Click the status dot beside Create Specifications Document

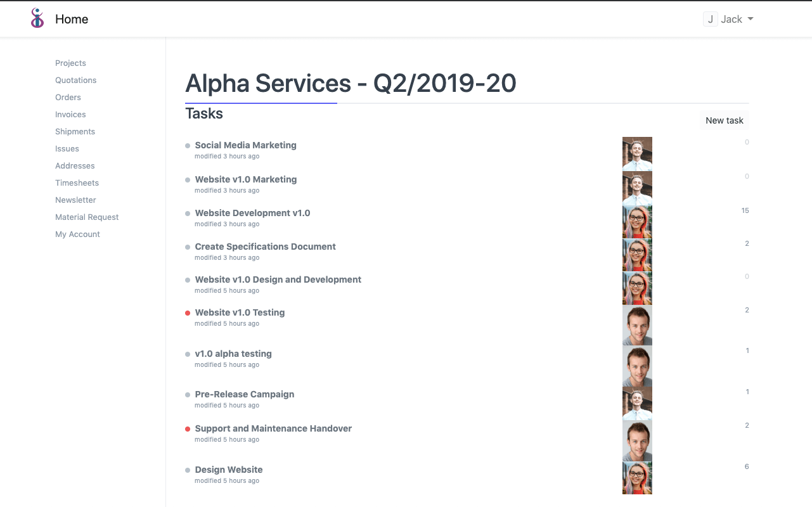[187, 247]
